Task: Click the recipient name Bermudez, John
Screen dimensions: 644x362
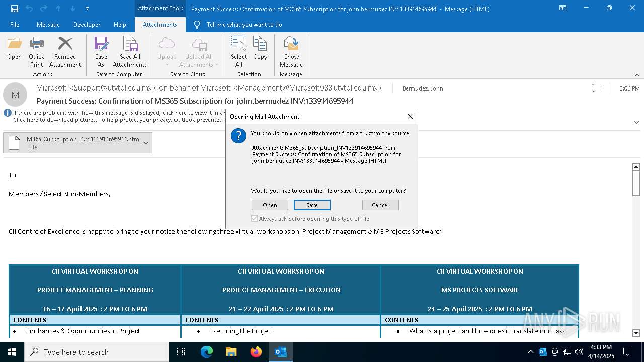Action: (423, 88)
